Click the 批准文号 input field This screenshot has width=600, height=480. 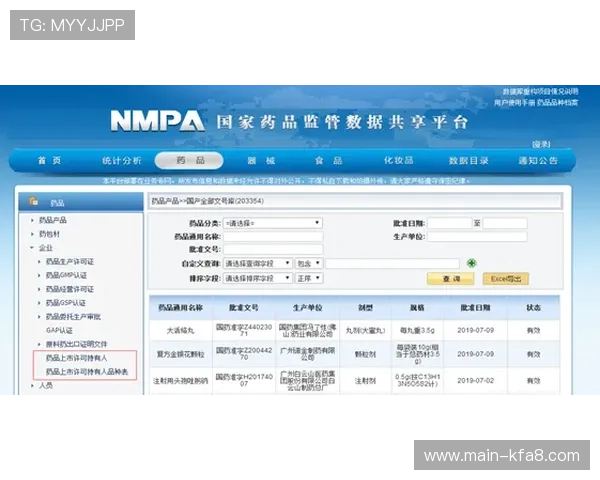273,250
